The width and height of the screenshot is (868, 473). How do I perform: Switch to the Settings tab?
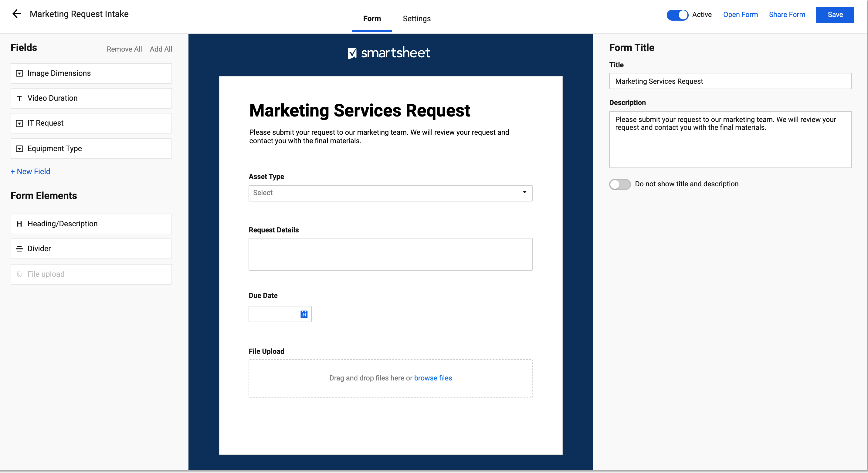(417, 18)
